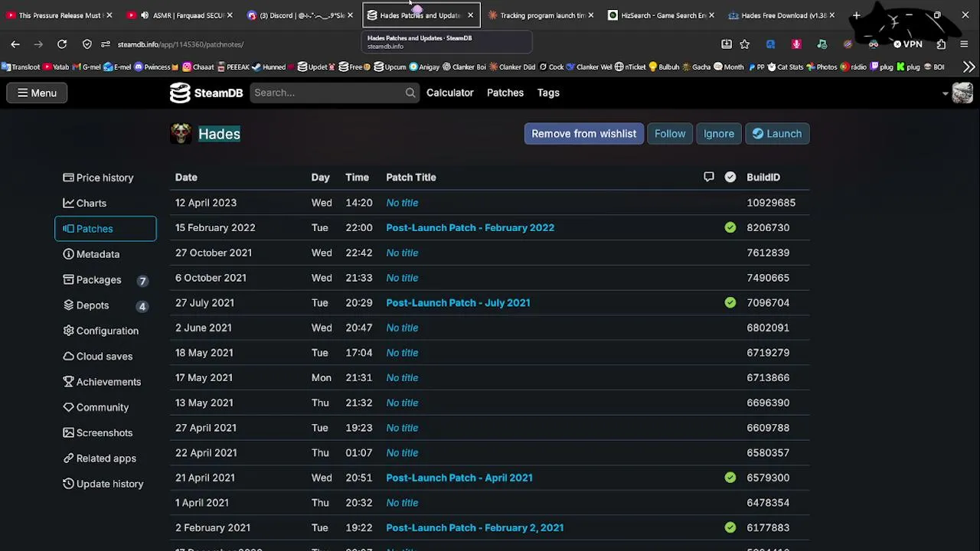Viewport: 980px width, 551px height.
Task: Open the browser hamburger menu
Action: [x=964, y=44]
